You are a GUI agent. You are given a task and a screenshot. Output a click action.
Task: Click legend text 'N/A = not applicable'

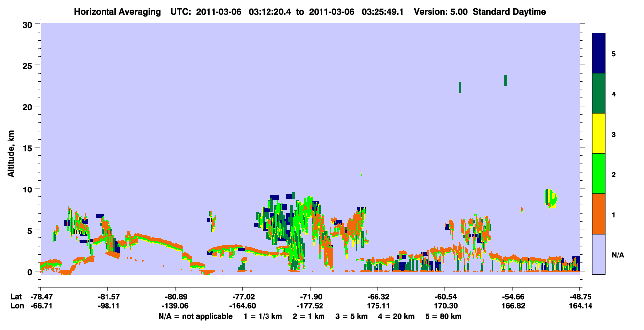pos(195,316)
